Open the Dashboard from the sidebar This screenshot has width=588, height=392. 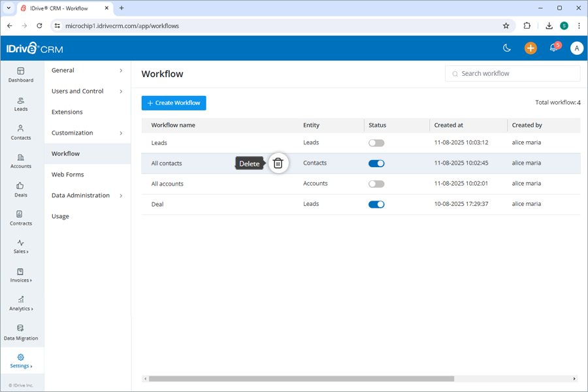click(21, 75)
